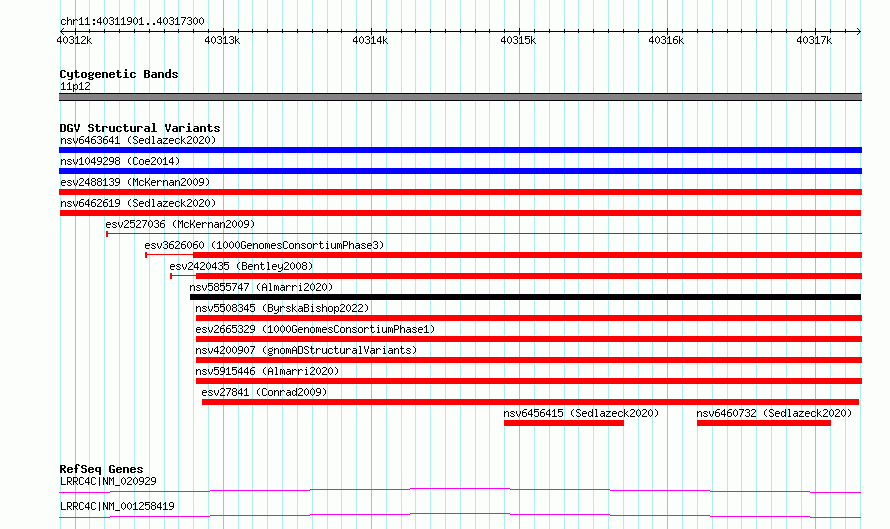Click the magenta LRRC4C|NM_001258419 transcript line
This screenshot has width=890, height=529.
point(460,515)
